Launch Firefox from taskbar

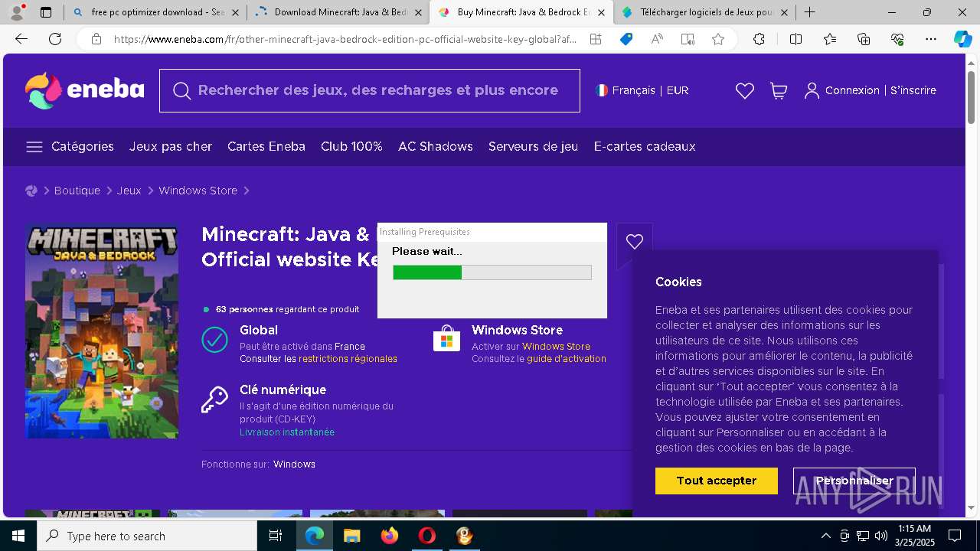coord(390,536)
